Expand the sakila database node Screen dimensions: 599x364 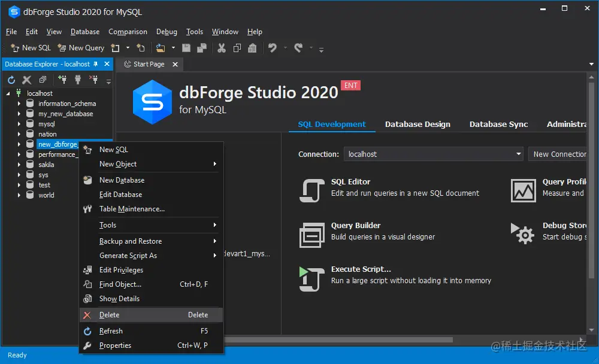coord(19,164)
